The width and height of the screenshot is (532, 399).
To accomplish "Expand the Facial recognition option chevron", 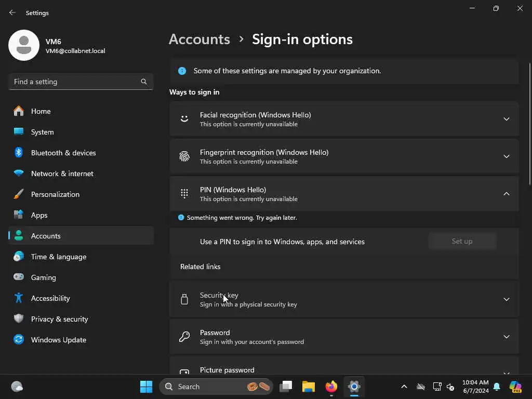I will [x=506, y=119].
